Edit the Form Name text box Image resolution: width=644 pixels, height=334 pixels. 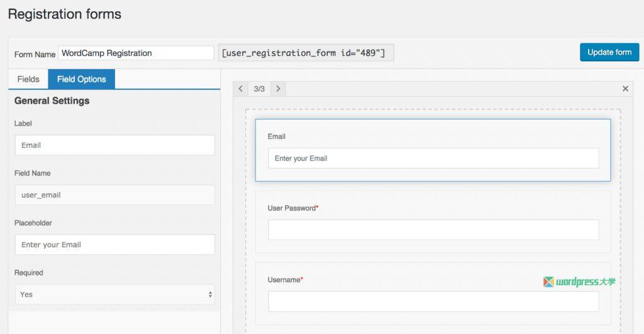pos(136,53)
